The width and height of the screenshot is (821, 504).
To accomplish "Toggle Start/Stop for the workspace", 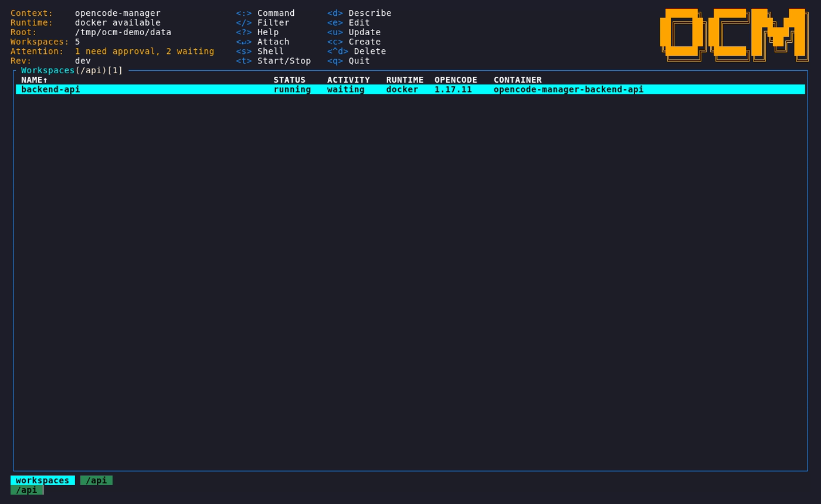I will [274, 60].
